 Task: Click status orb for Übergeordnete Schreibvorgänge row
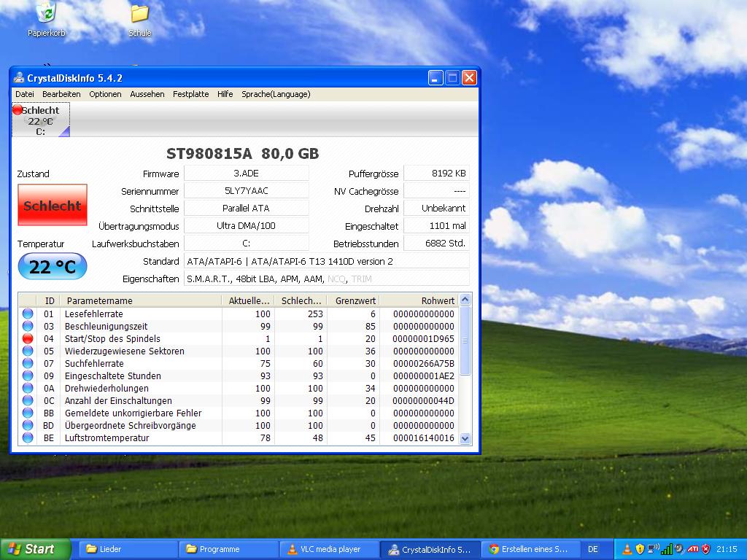pyautogui.click(x=28, y=425)
